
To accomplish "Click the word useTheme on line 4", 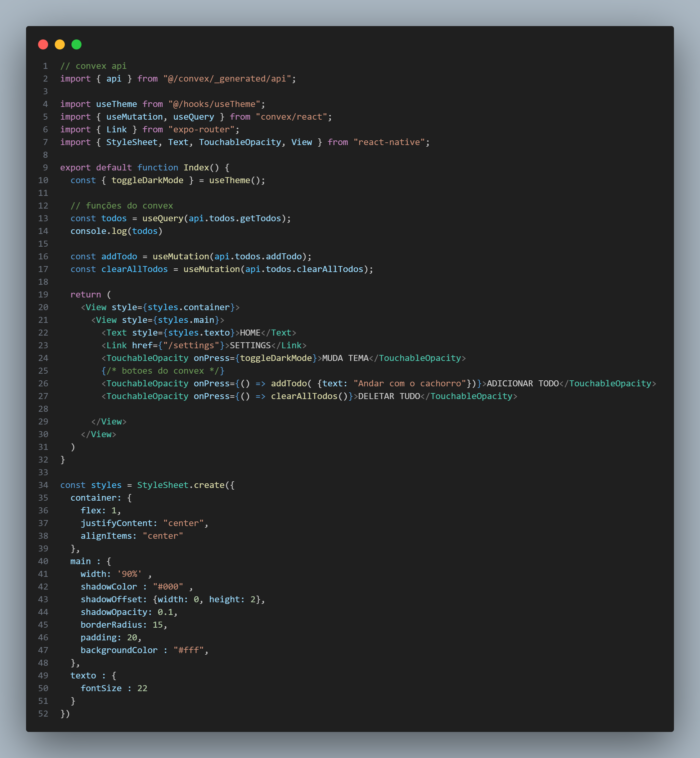I will point(116,104).
